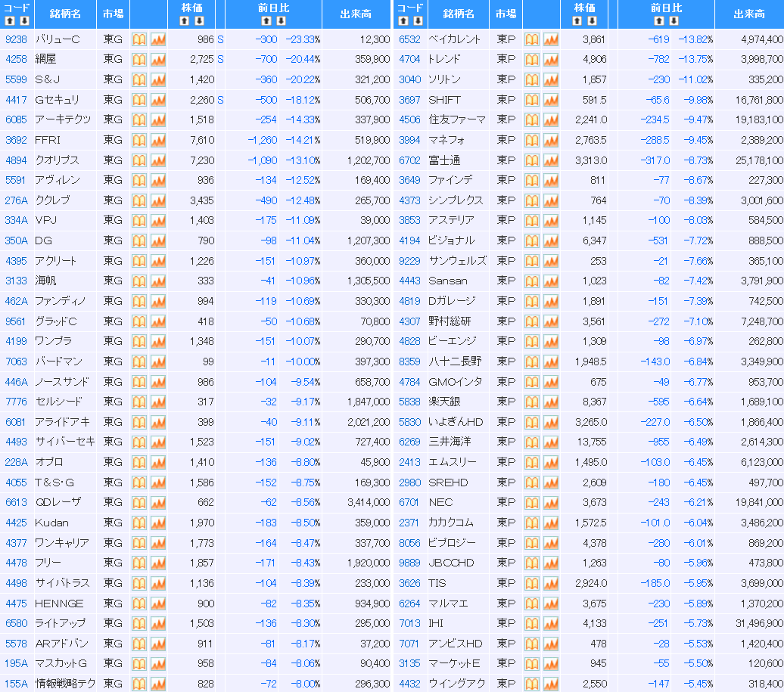Open stock code 3692 link

[x=16, y=141]
